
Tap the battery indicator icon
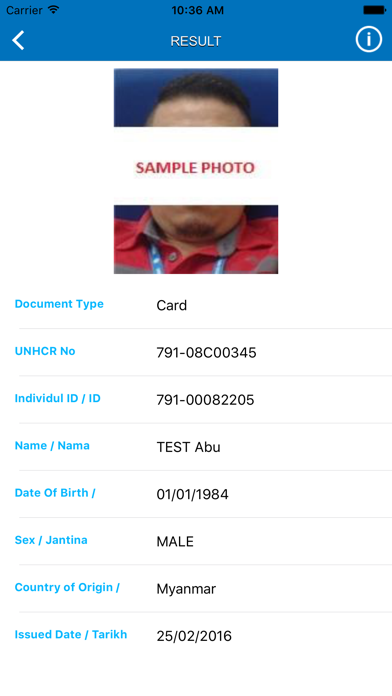point(374,10)
